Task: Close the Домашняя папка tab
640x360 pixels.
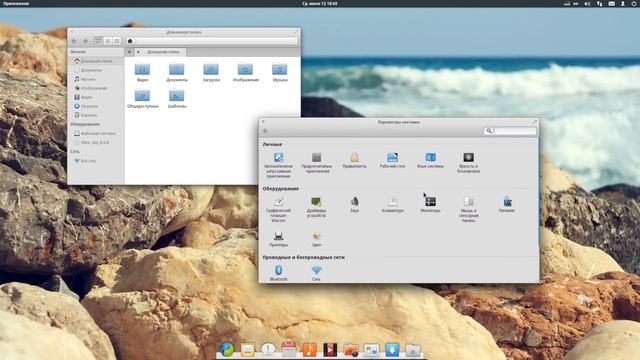Action: click(138, 52)
